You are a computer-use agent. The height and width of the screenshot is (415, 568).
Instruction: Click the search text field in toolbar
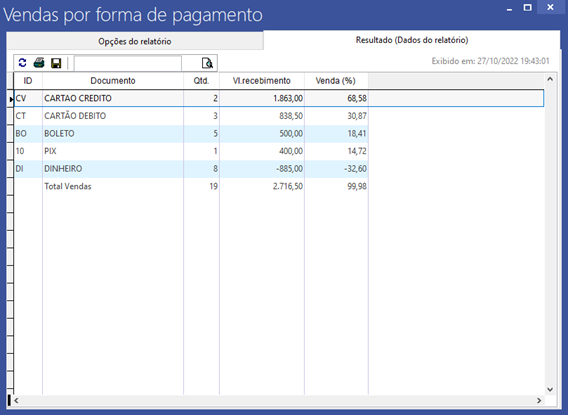[128, 63]
